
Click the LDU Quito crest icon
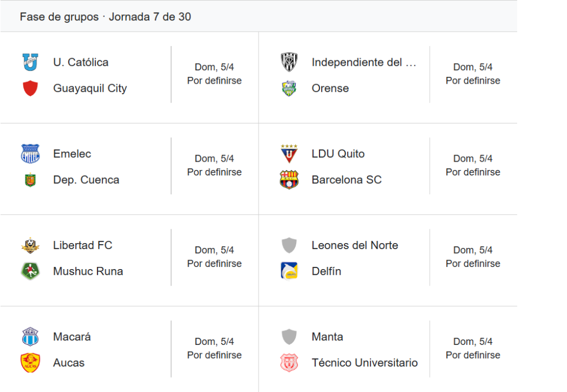[289, 153]
